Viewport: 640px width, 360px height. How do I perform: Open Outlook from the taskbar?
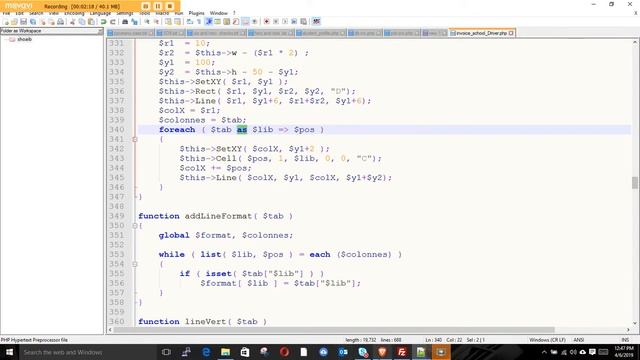coord(343,352)
